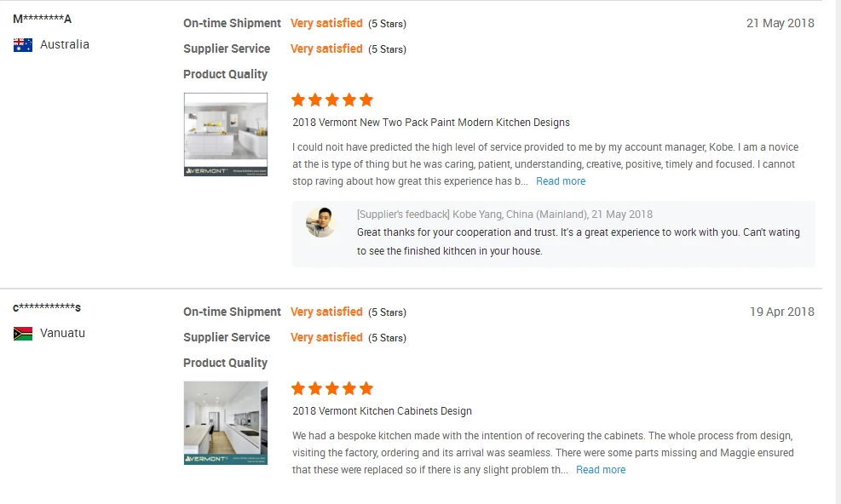The image size is (841, 504).
Task: Open the Vermont Kitchen Cabinets Design thumbnail
Action: tap(226, 423)
